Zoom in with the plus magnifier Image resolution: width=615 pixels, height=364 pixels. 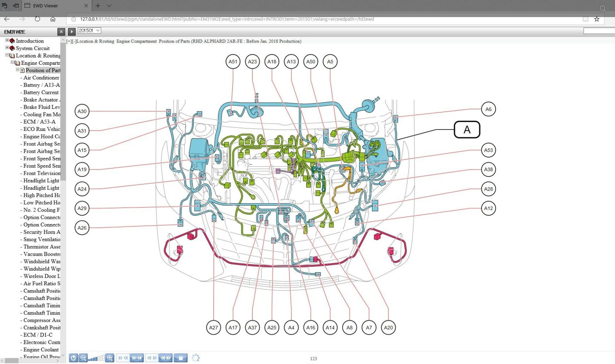tap(110, 358)
